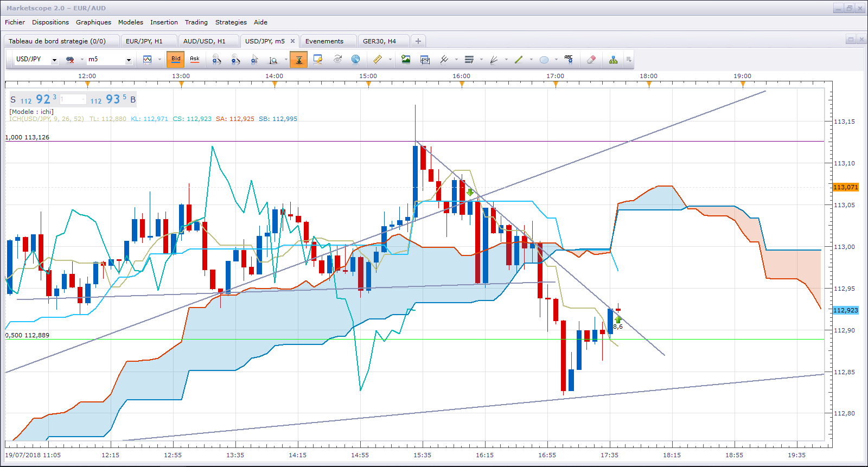The height and width of the screenshot is (467, 868).
Task: Select the green trend line tool
Action: pos(519,60)
